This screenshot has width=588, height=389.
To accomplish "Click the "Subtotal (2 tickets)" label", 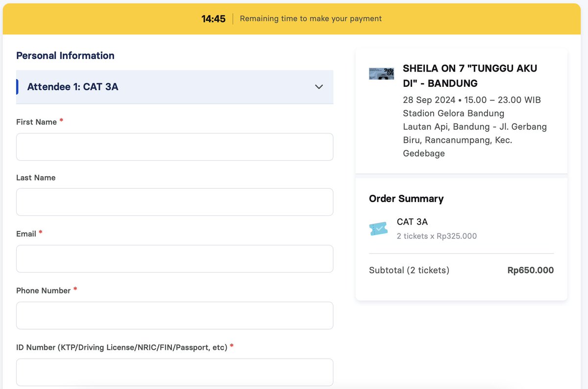I will [409, 270].
